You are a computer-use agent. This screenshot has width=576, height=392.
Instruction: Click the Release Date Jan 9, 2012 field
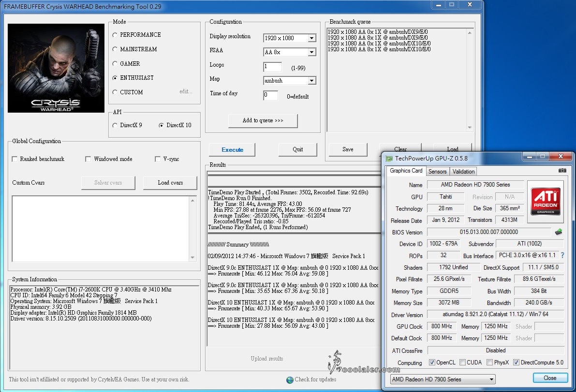tap(446, 220)
